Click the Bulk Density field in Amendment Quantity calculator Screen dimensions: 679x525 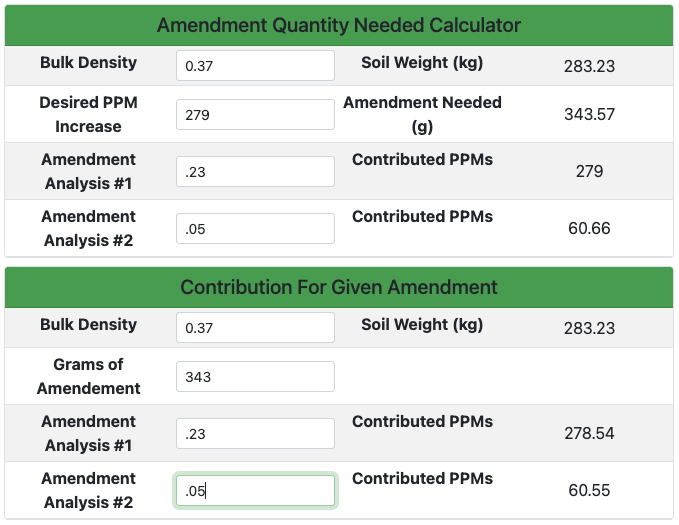click(x=255, y=66)
